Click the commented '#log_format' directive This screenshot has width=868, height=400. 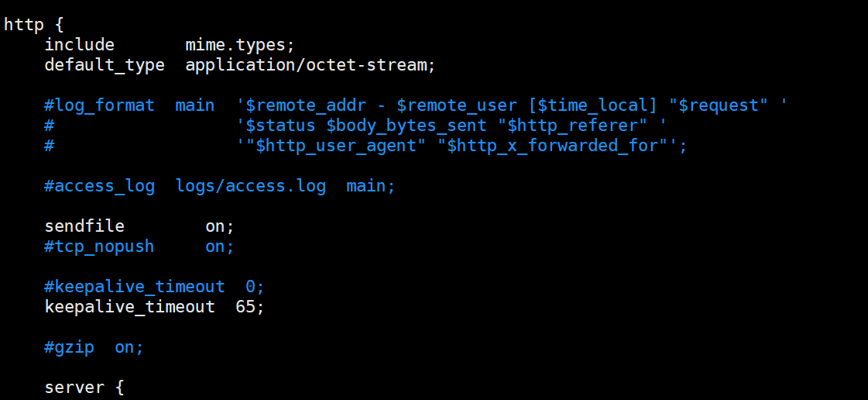[99, 105]
